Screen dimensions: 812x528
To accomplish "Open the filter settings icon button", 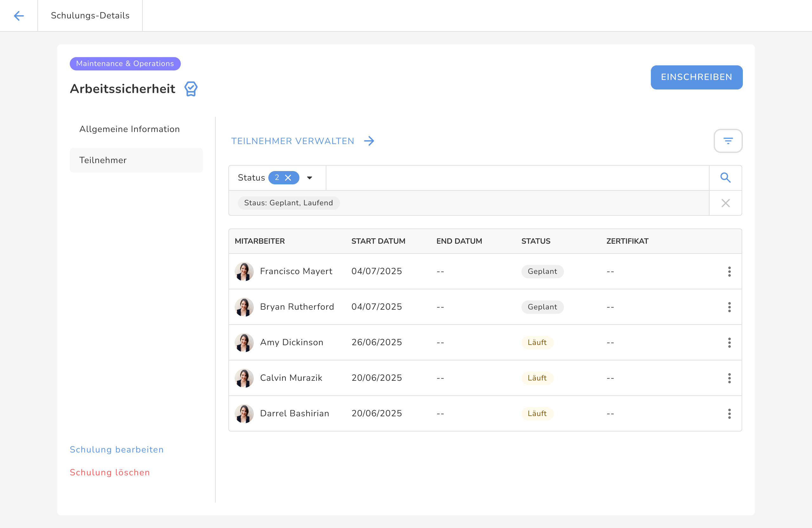I will [x=728, y=141].
